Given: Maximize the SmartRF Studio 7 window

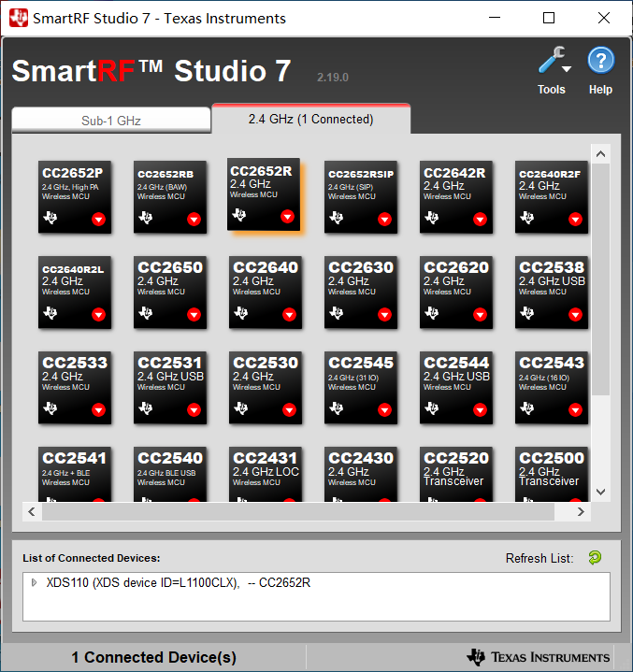Looking at the screenshot, I should [x=549, y=18].
